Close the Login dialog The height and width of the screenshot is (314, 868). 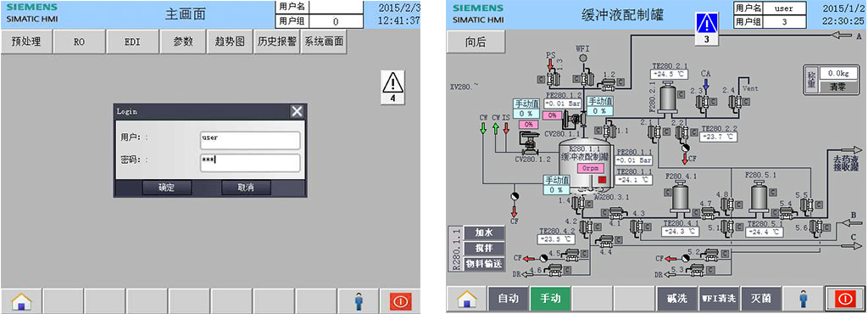click(298, 112)
